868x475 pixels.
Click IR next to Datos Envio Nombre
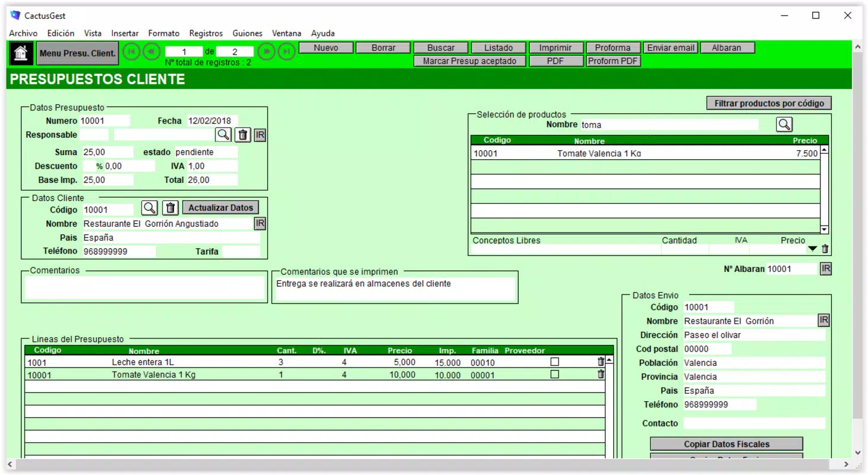tap(823, 320)
